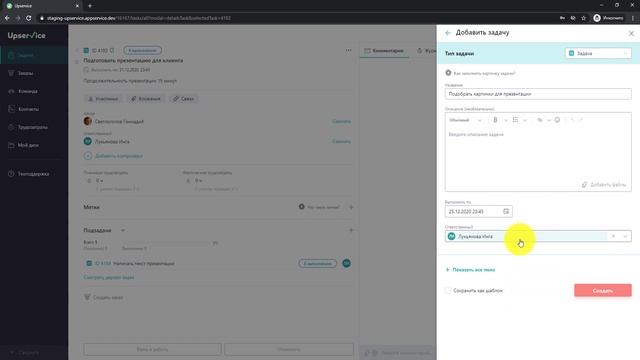Viewport: 640px width, 360px height.
Task: Close the Добавить задачу panel
Action: pyautogui.click(x=631, y=33)
